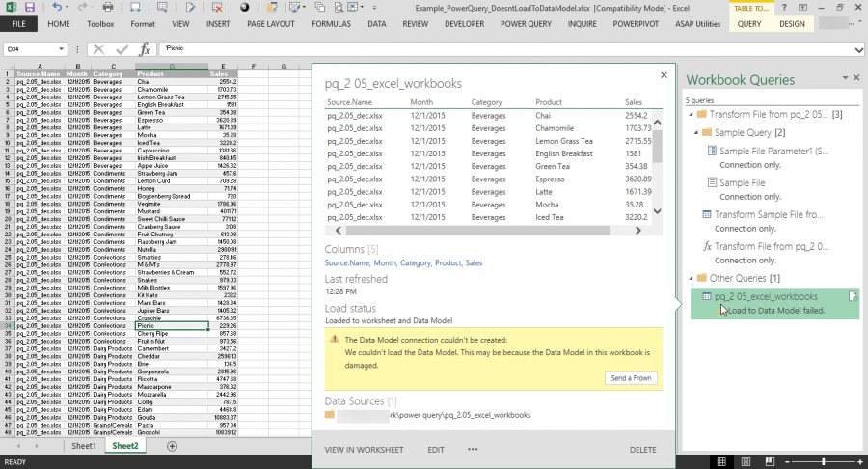The image size is (868, 469).
Task: Open Workbook Queries pane options dropdown
Action: point(845,78)
